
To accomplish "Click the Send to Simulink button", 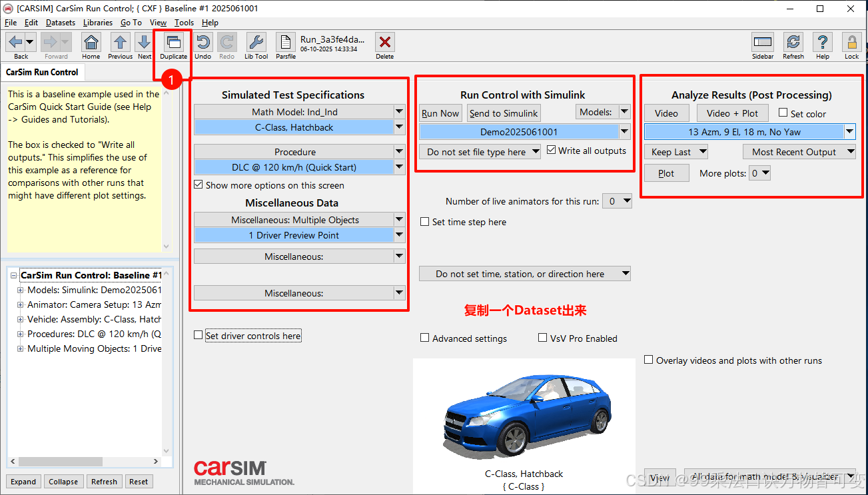I will [504, 113].
